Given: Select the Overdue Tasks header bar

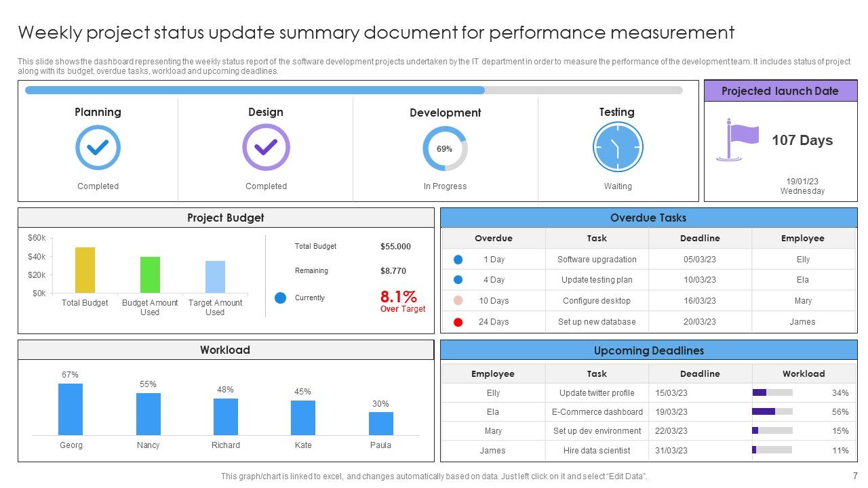Looking at the screenshot, I should point(648,218).
